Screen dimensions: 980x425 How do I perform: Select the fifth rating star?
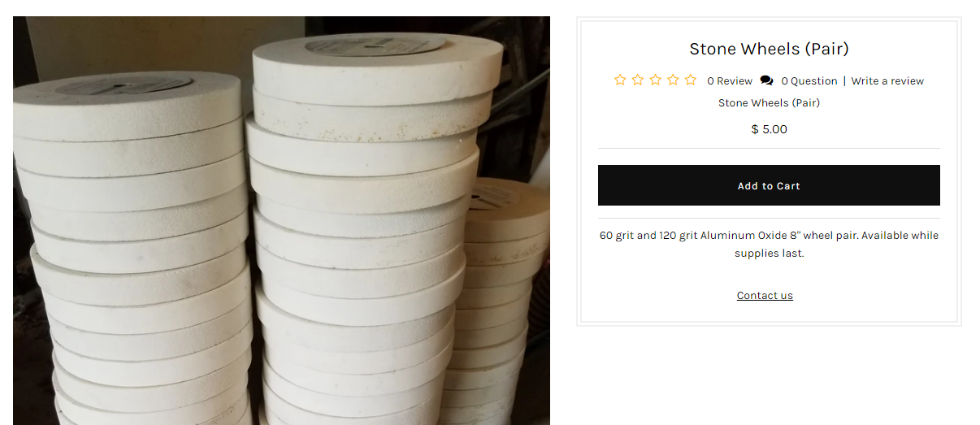(x=691, y=80)
